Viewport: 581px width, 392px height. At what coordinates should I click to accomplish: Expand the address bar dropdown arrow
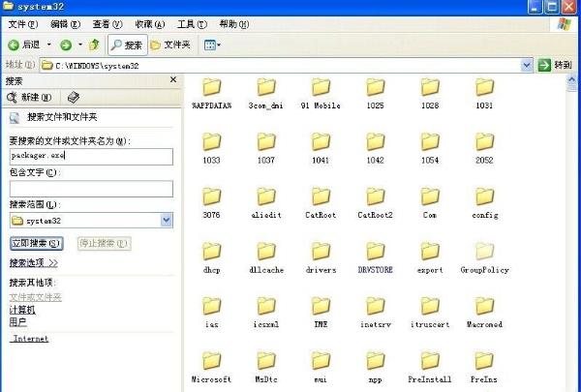pyautogui.click(x=527, y=65)
